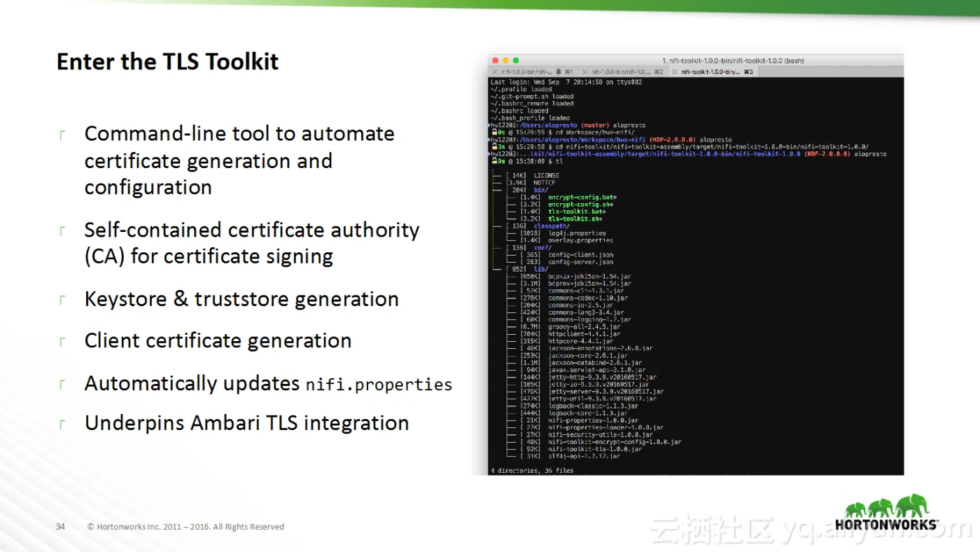Click the bullet 'Client certificate generation'

[218, 340]
